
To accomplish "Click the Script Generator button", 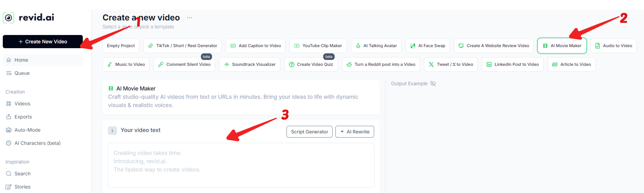I will pyautogui.click(x=309, y=132).
